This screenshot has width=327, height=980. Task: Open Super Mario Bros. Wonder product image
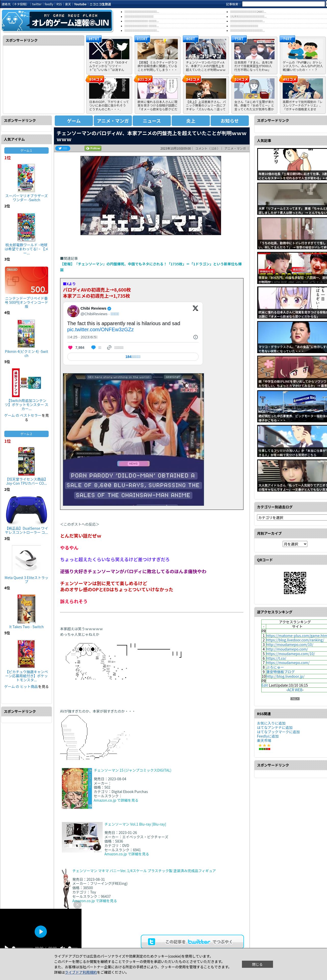click(26, 178)
